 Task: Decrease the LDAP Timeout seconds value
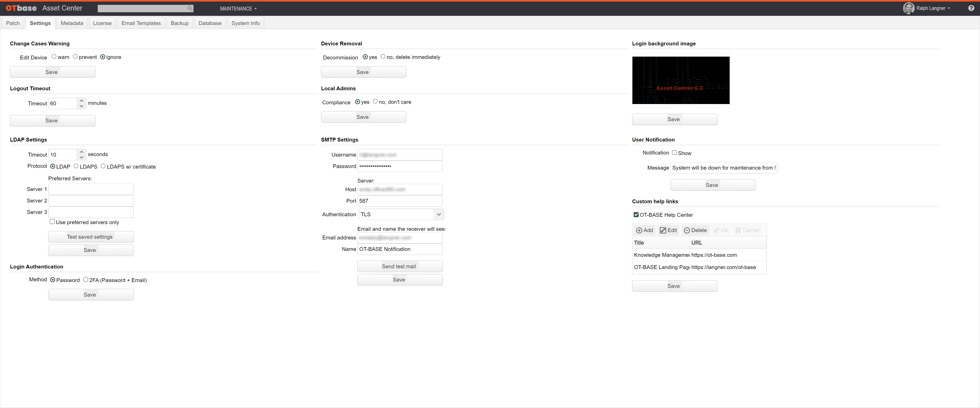81,157
